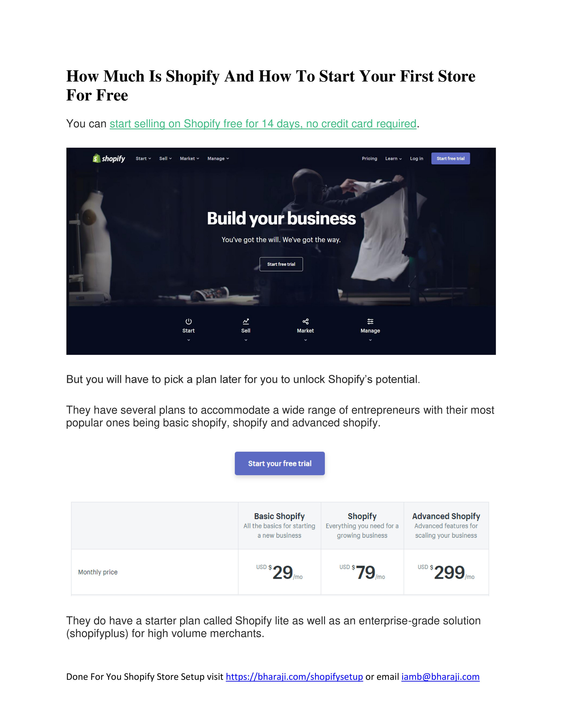
Task: Open the Market dropdown in navbar
Action: tap(190, 159)
